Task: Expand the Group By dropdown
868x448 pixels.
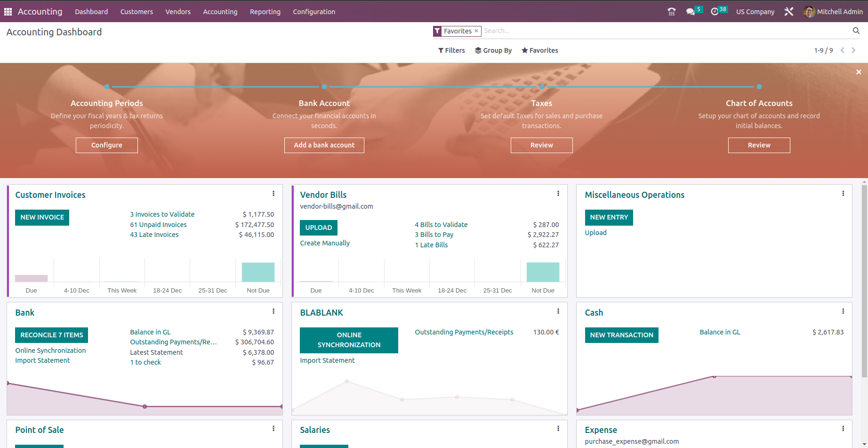Action: tap(493, 50)
